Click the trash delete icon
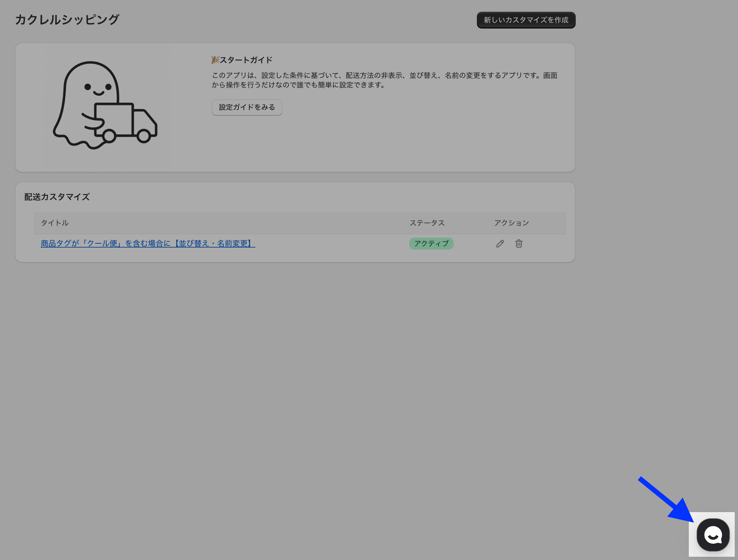The width and height of the screenshot is (738, 560). click(x=519, y=244)
